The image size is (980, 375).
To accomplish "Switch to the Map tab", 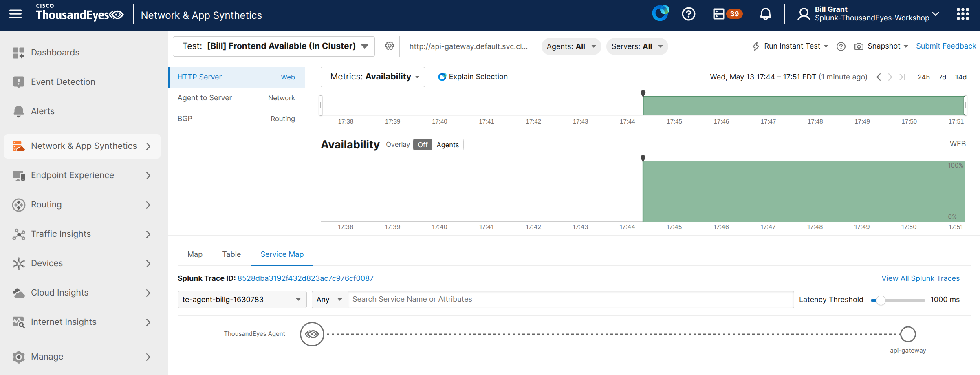I will [195, 254].
